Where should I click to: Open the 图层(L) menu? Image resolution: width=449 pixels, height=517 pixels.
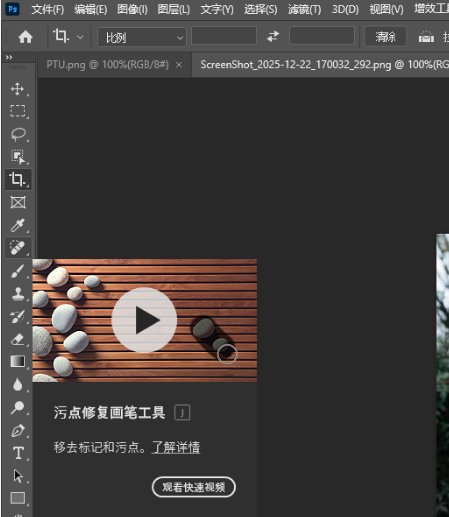coord(174,9)
